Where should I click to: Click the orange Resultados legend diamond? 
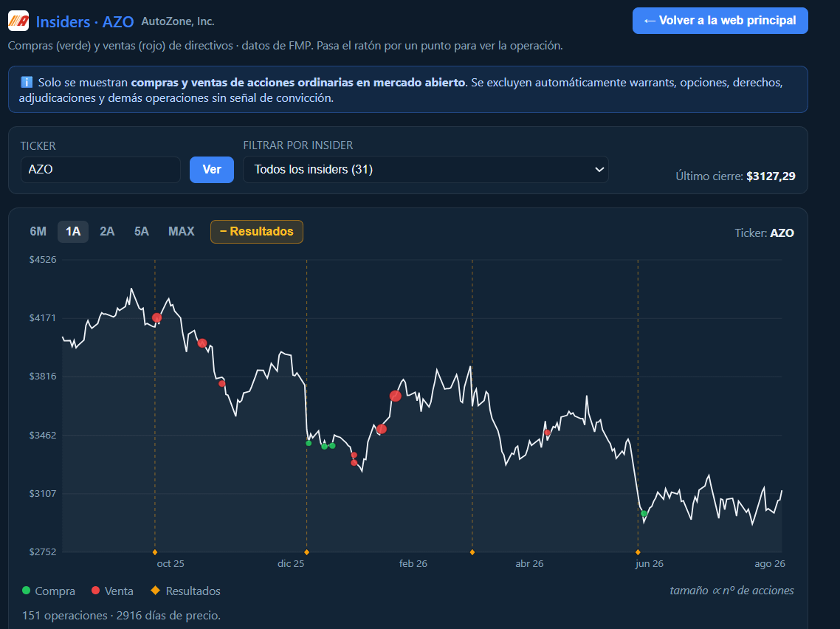click(155, 591)
